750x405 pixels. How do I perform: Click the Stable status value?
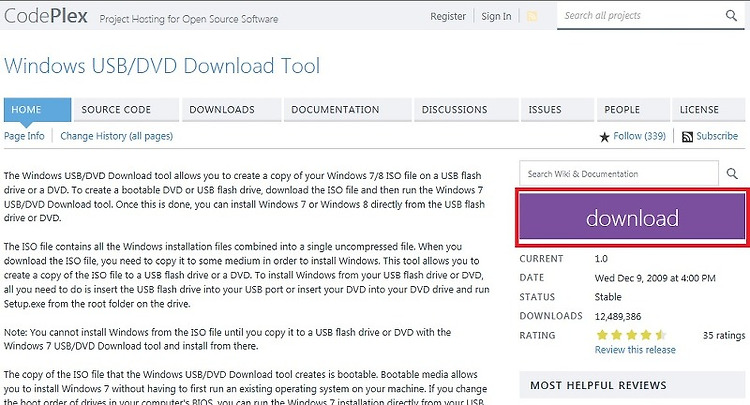pyautogui.click(x=607, y=297)
